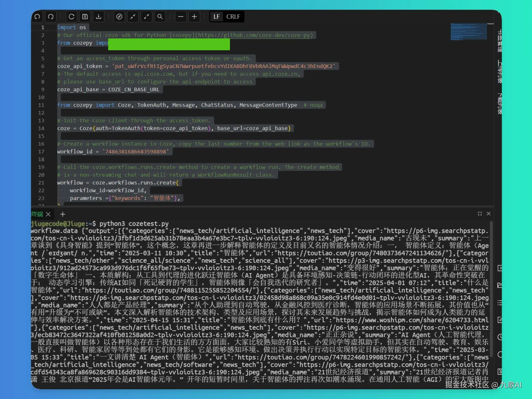Click line number 14 in the gutter
Image resolution: width=532 pixels, height=399 pixels.
pos(41,129)
